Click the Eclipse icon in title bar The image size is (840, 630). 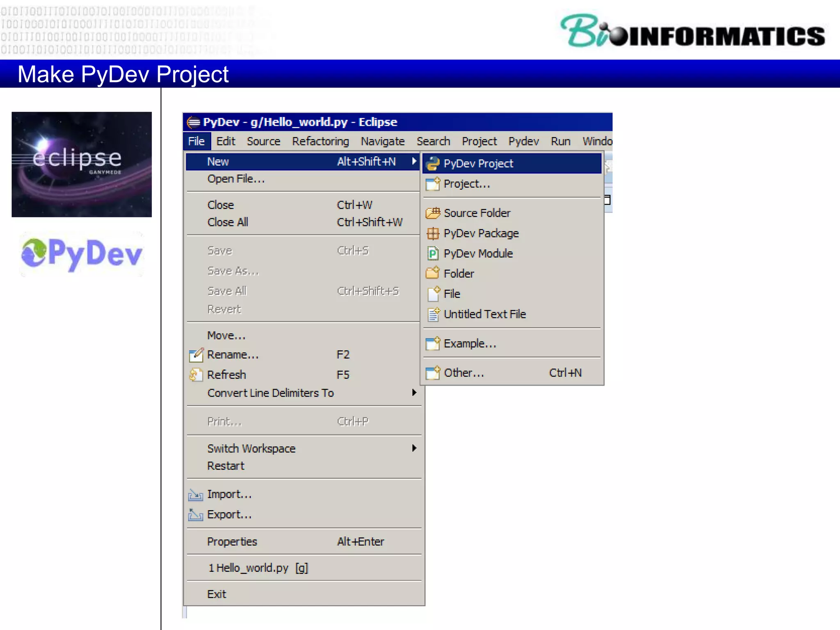tap(194, 122)
